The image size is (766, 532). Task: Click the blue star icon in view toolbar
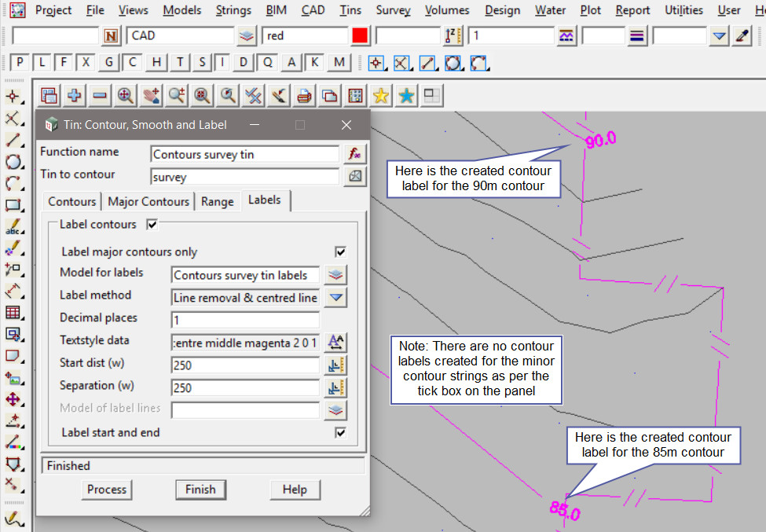pos(406,95)
